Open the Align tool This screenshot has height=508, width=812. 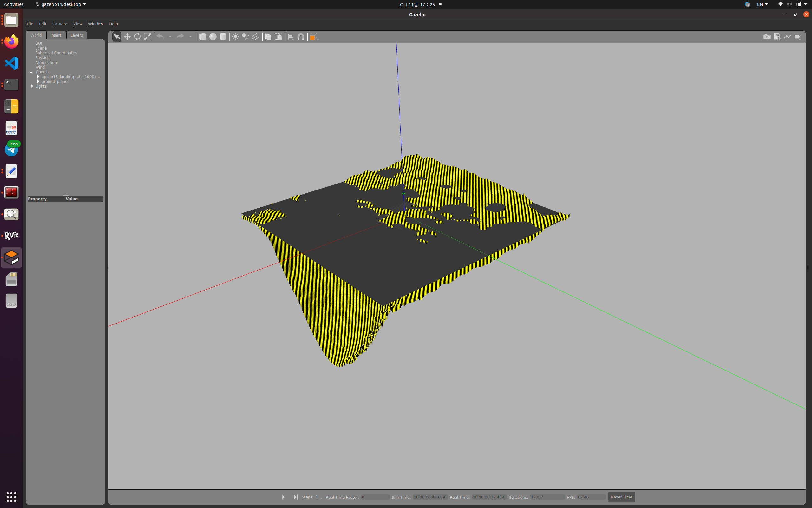coord(291,37)
